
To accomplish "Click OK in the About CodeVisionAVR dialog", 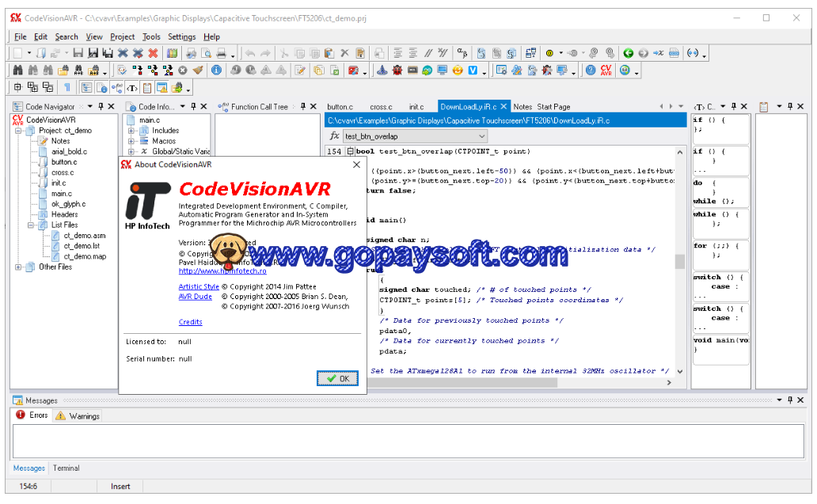I will (337, 378).
